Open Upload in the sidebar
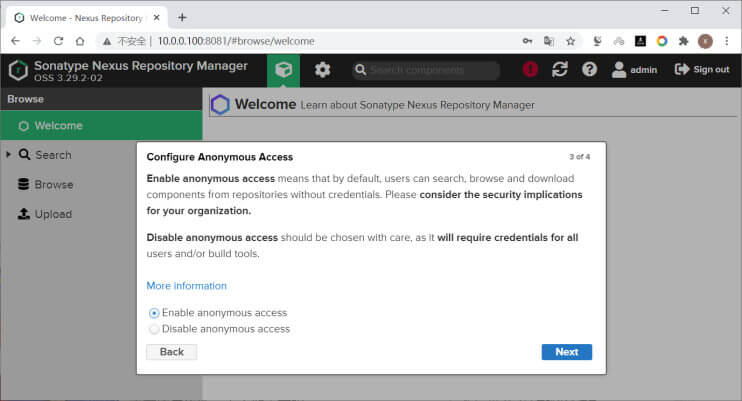Image resolution: width=742 pixels, height=401 pixels. (x=53, y=214)
